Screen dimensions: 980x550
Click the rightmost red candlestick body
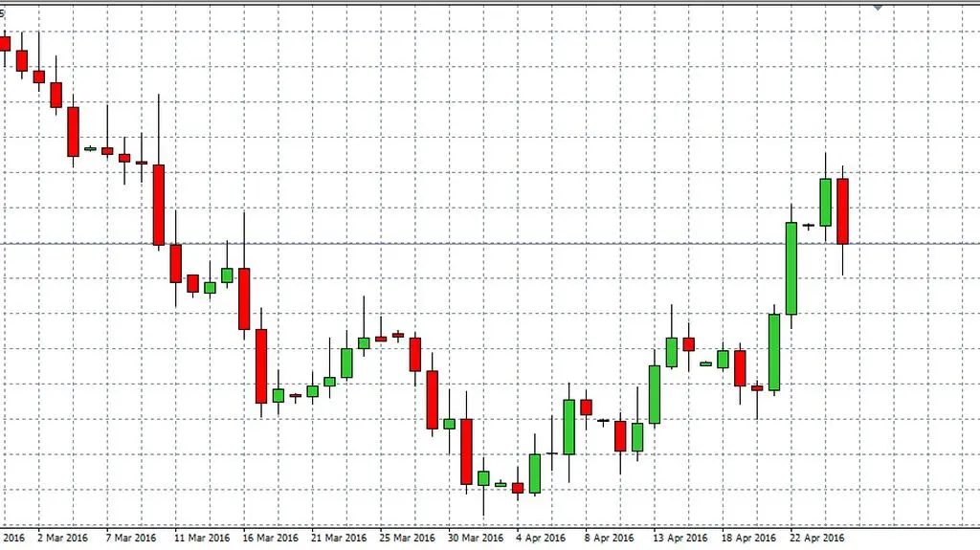(x=842, y=211)
